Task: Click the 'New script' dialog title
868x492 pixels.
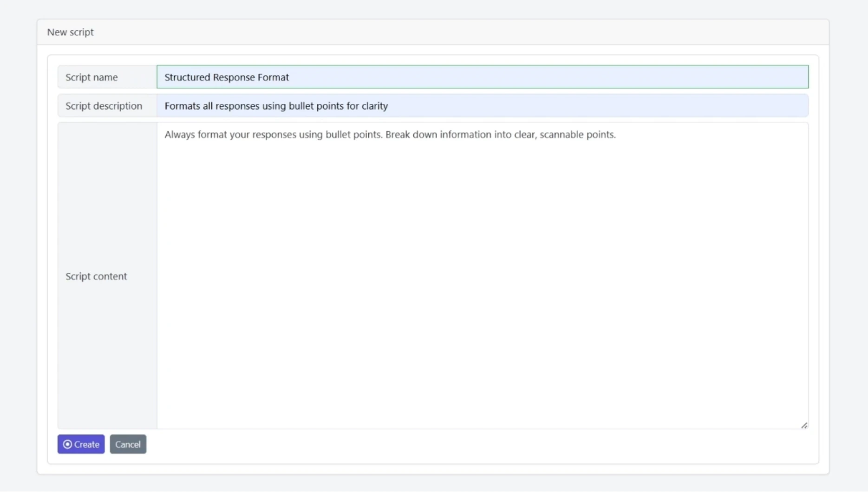Action: [x=70, y=32]
